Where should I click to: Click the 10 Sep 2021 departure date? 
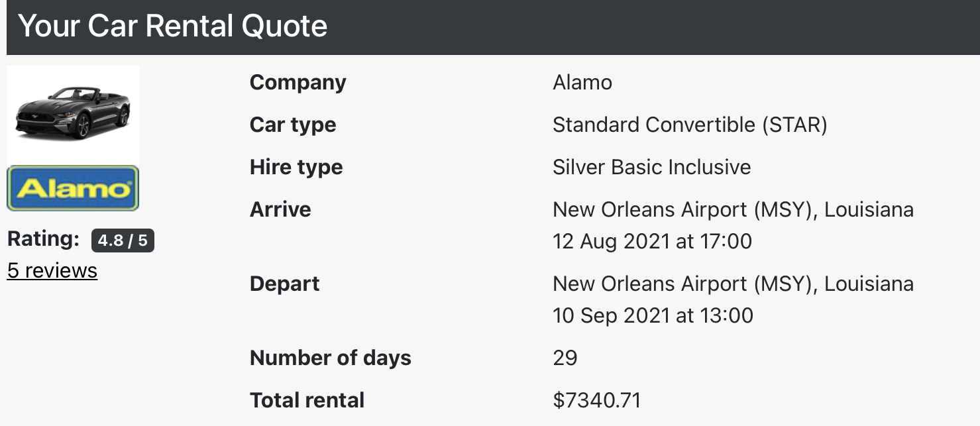(x=653, y=315)
